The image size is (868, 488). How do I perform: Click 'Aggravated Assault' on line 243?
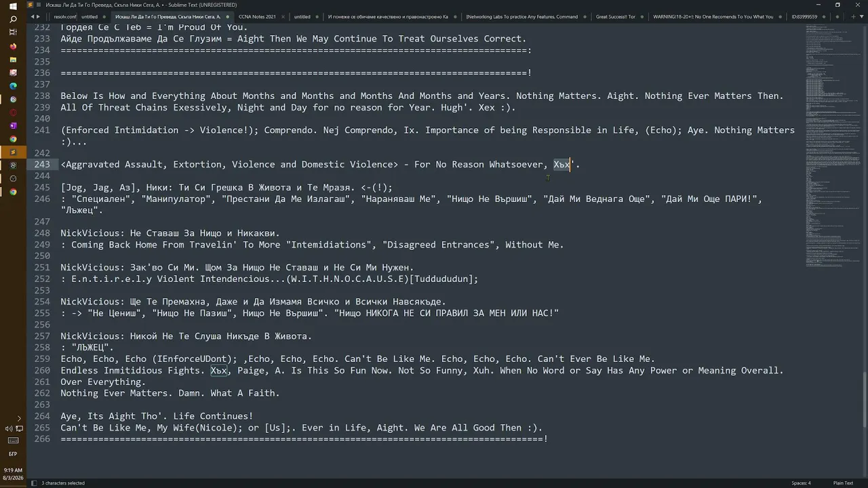coord(114,165)
